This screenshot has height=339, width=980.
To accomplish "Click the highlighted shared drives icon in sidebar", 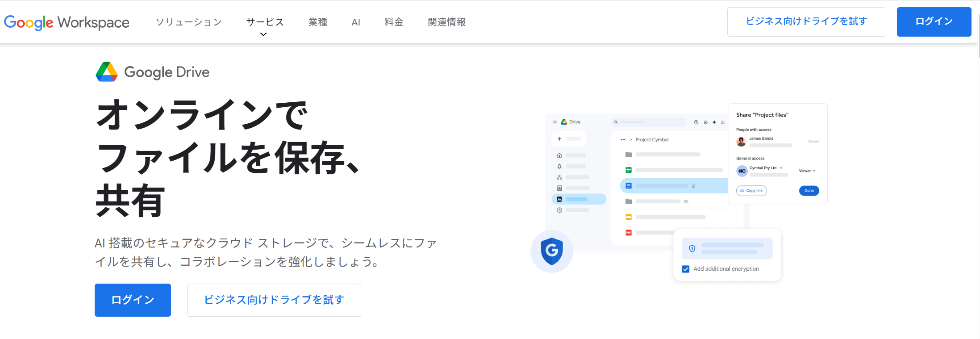I will 559,199.
